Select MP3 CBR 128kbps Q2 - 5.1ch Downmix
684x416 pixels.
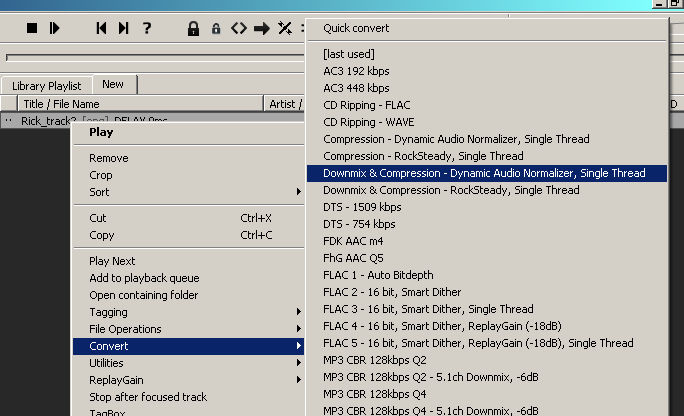pos(487,377)
